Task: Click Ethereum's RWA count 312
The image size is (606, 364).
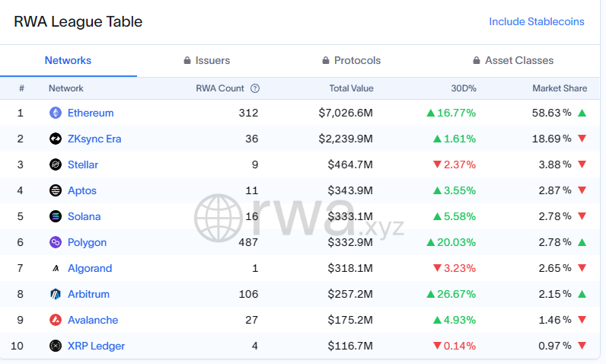Action: click(248, 113)
